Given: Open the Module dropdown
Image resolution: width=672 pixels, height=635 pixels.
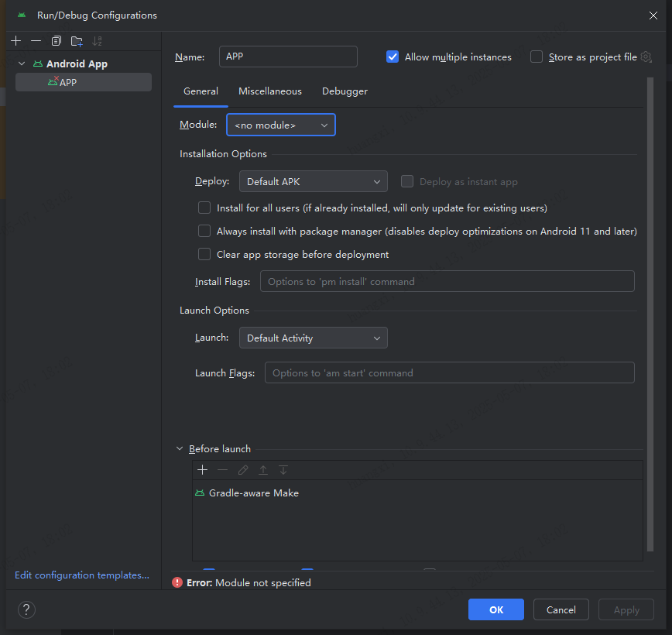Looking at the screenshot, I should click(x=281, y=125).
